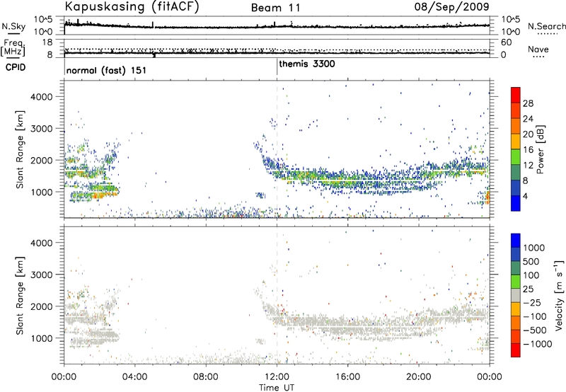Click the '12:00' time tick label
566x392 pixels.
tap(277, 377)
